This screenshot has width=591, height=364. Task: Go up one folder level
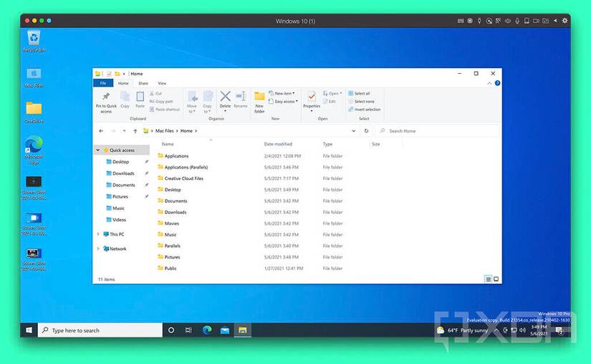[x=135, y=130]
